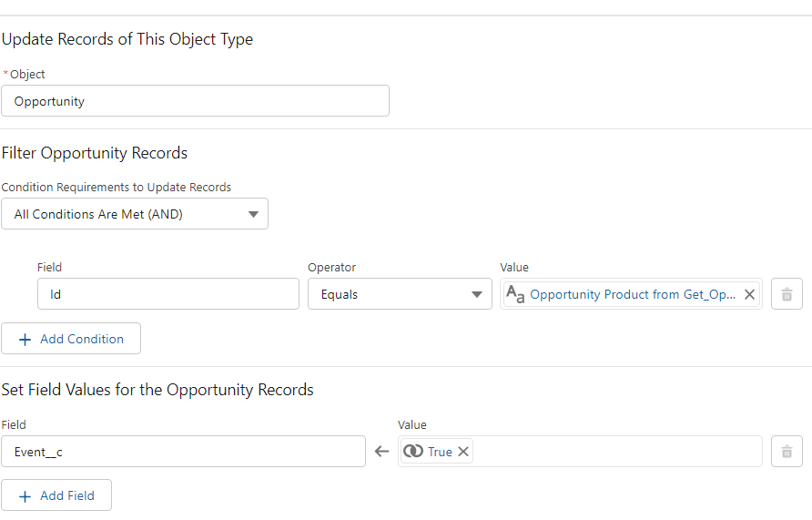Click the Add Condition button label

(x=82, y=339)
